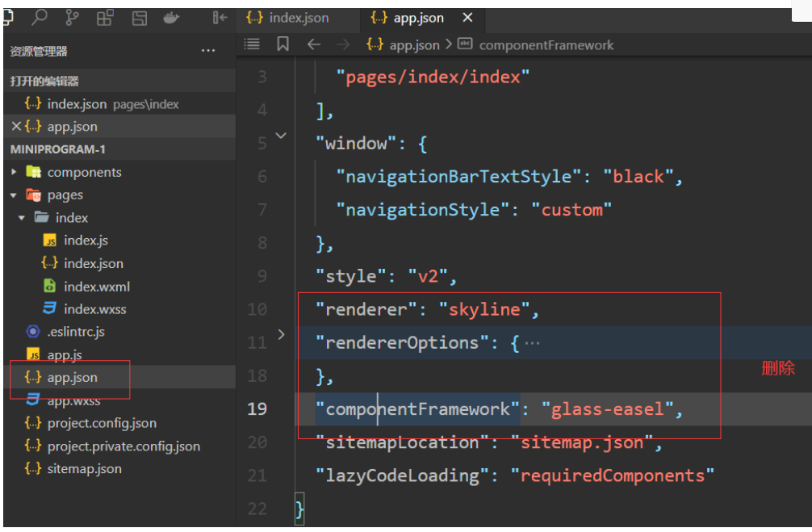Click "pages/index/index" string on line 3
812x532 pixels.
(x=433, y=77)
